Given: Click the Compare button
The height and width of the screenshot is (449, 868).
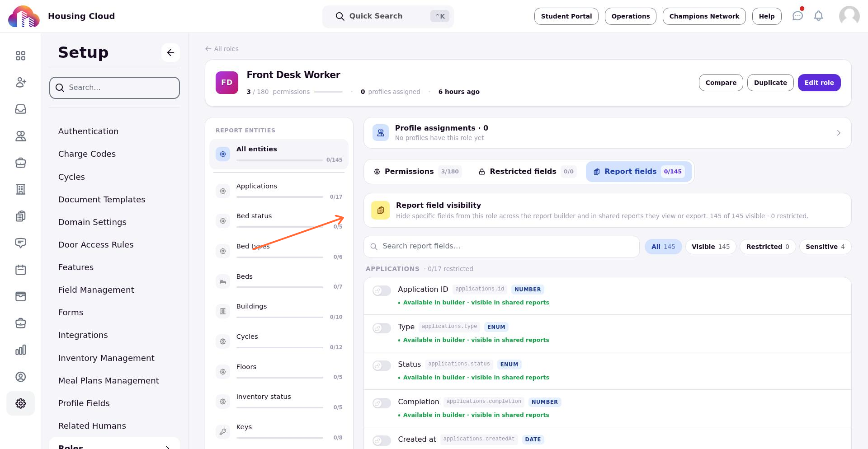Looking at the screenshot, I should coord(721,83).
